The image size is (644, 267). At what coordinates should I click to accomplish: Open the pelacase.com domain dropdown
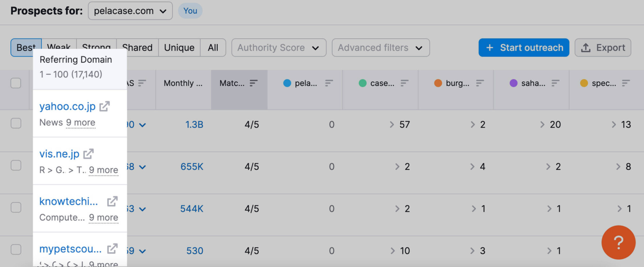[130, 11]
